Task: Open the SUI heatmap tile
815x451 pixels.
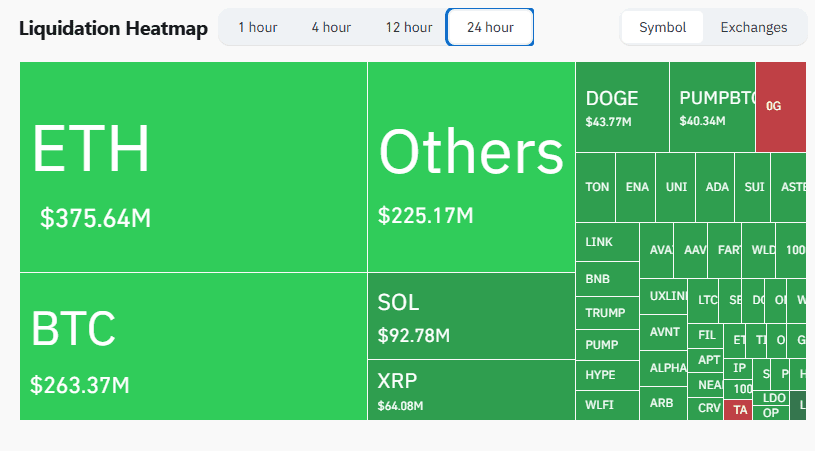Action: pyautogui.click(x=753, y=188)
